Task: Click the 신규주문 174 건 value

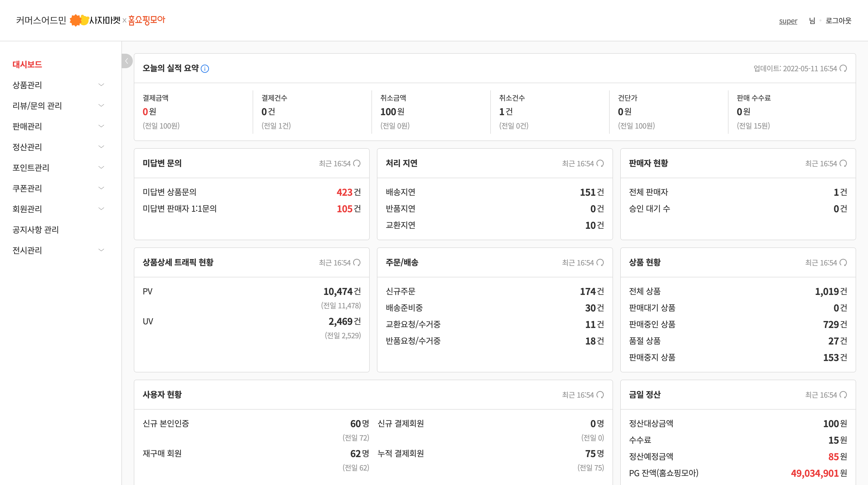Action: 592,291
